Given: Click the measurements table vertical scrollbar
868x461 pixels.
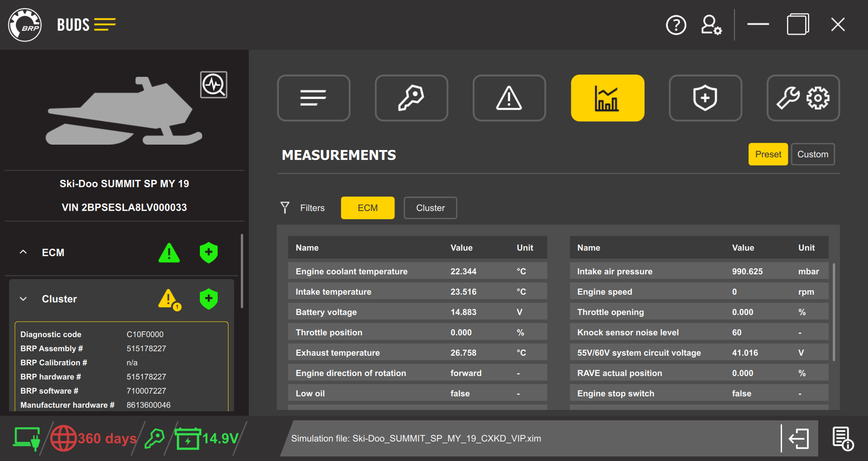Looking at the screenshot, I should click(x=833, y=312).
